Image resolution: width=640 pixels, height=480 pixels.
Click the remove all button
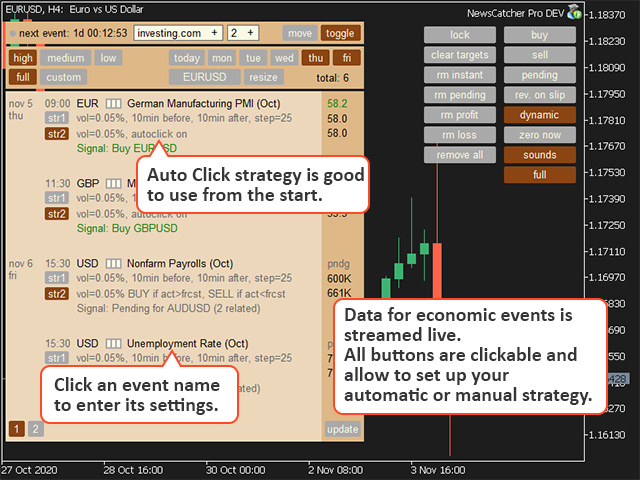[460, 155]
